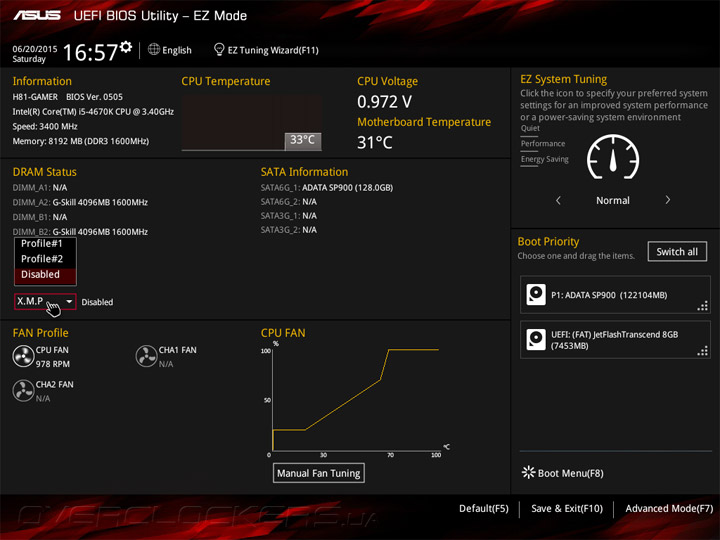Click the 978 RPM CPU fan speed
The image size is (720, 540).
tap(53, 364)
